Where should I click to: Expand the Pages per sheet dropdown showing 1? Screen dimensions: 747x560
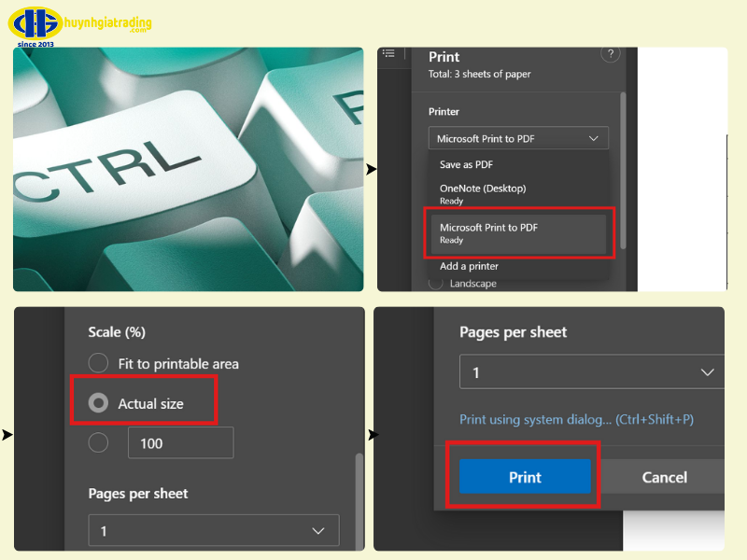(x=213, y=530)
